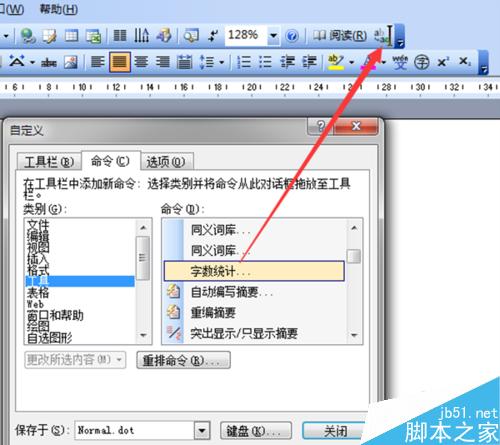Click the 重排命令(R)... button
This screenshot has width=500, height=445.
(x=183, y=360)
